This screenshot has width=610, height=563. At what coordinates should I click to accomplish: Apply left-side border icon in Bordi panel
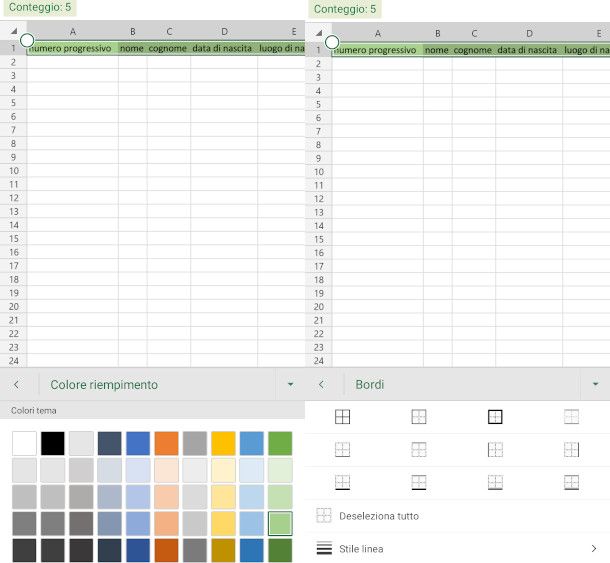point(495,449)
